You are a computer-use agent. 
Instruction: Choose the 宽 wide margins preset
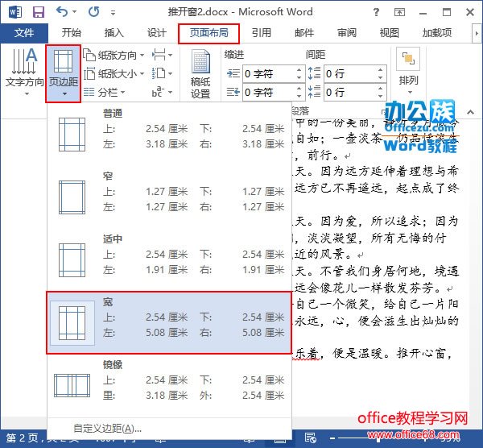169,322
